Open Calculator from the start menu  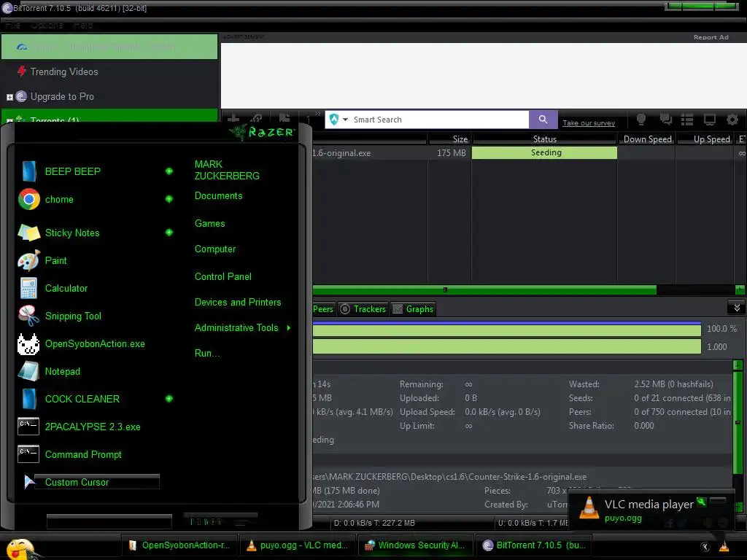[x=66, y=288]
